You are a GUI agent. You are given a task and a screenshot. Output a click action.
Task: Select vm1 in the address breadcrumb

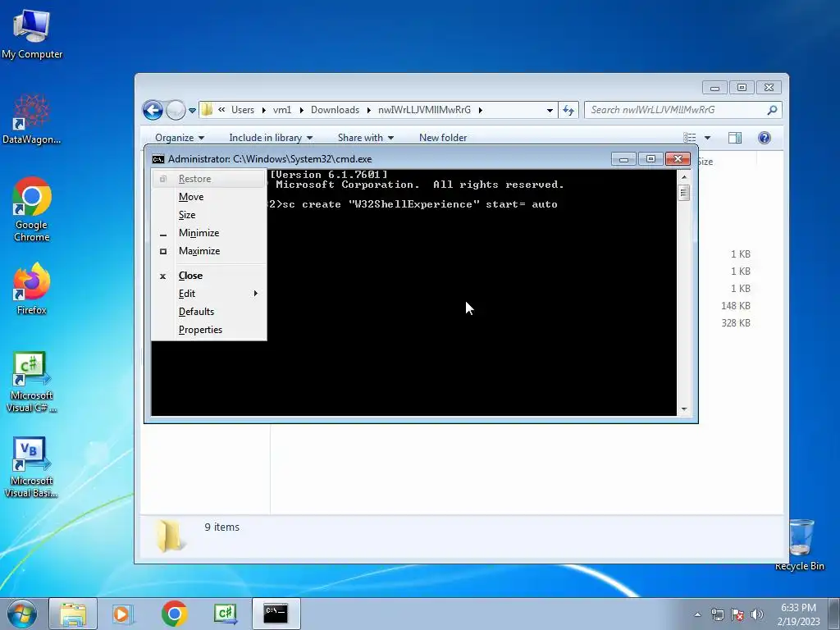(282, 110)
